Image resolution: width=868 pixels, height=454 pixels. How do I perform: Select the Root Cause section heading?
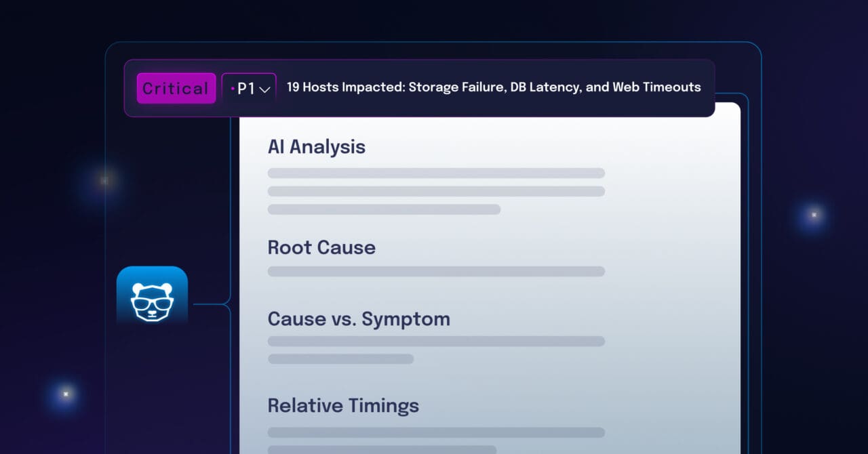pyautogui.click(x=321, y=247)
